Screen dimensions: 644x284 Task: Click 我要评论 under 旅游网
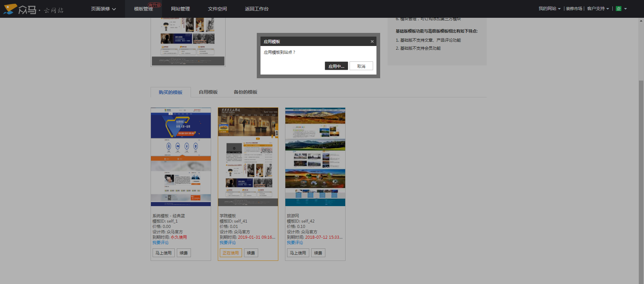(295, 242)
